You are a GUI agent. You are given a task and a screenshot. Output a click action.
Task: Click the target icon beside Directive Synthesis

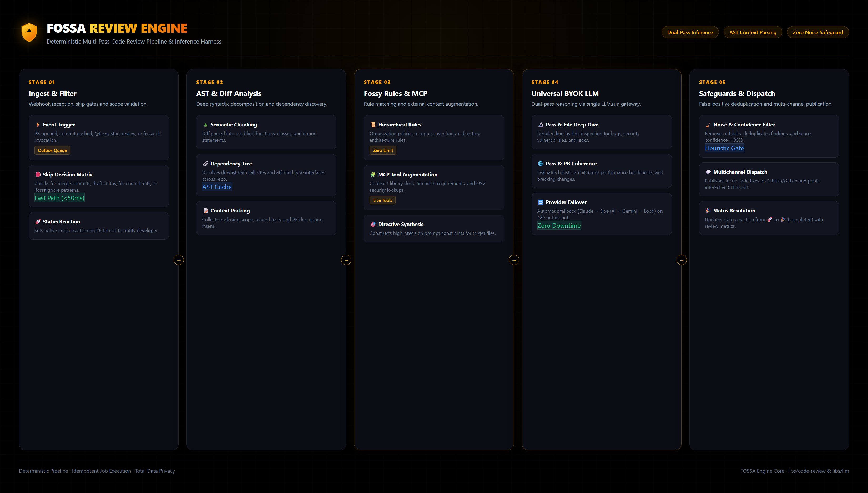(373, 225)
